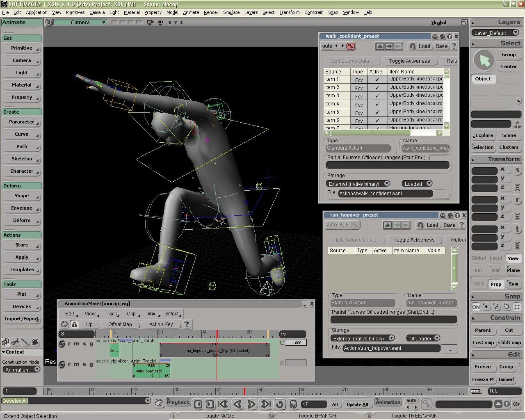Open Construction Mode Animation dropdown
Image resolution: width=525 pixels, height=420 pixels.
coord(21,370)
